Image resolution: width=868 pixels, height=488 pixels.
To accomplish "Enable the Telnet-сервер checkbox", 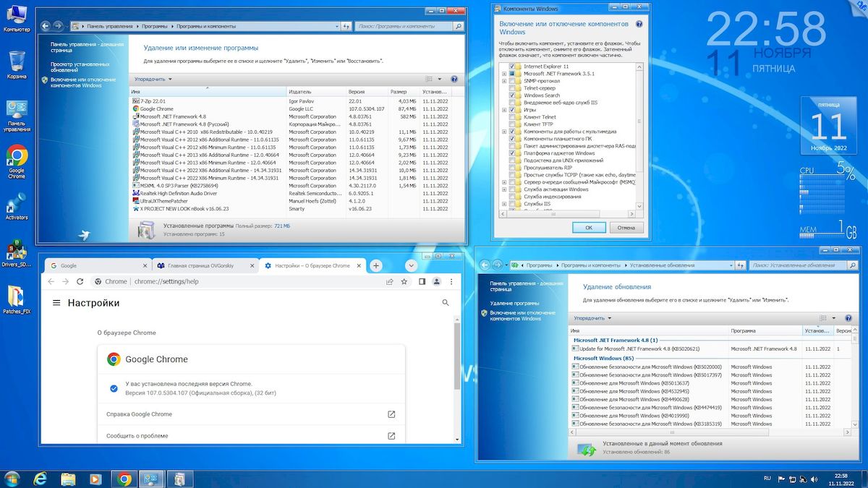I will [x=512, y=88].
